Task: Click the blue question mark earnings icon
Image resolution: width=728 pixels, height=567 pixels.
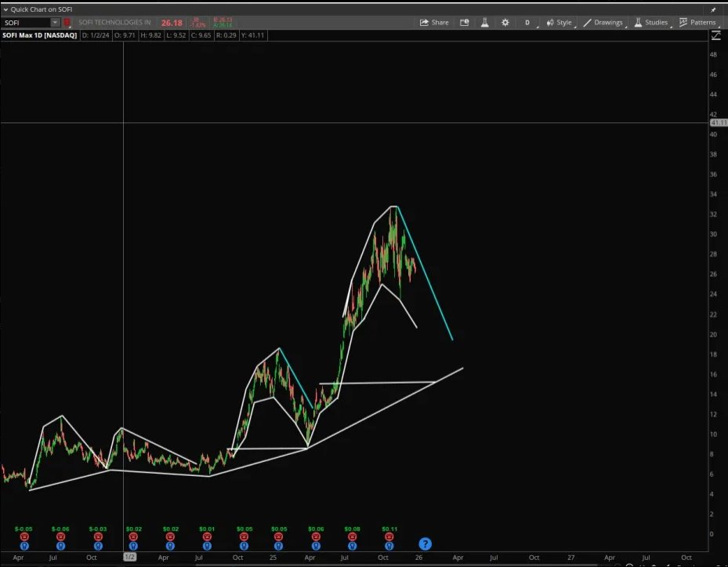Action: (x=425, y=543)
